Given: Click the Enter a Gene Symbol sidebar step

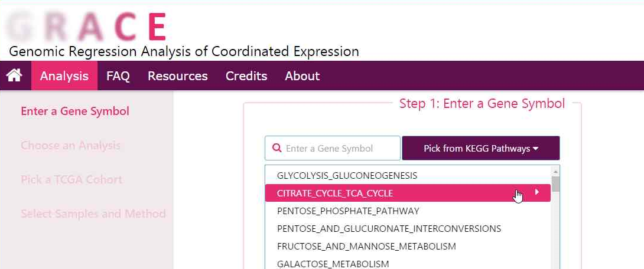Looking at the screenshot, I should [75, 111].
